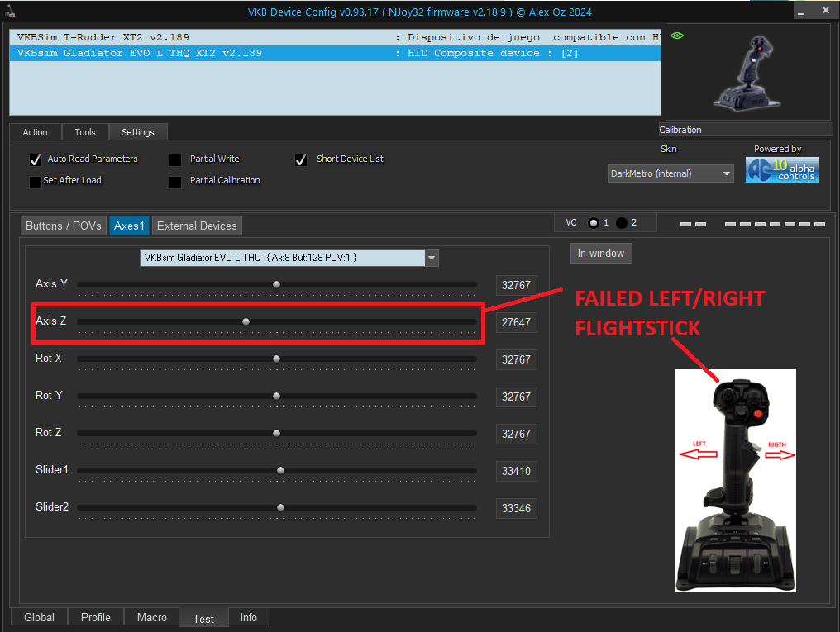
Task: Click the VKB app icon in title bar
Action: [10, 11]
